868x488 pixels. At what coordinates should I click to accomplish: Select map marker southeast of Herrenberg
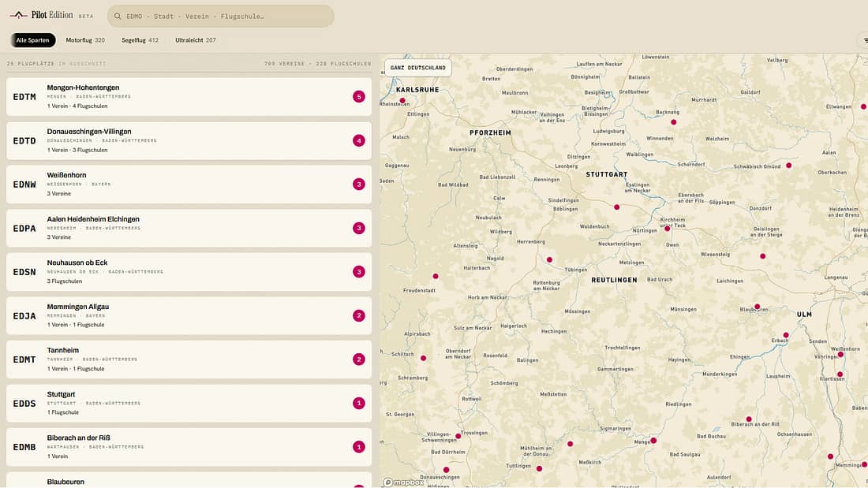click(x=549, y=259)
